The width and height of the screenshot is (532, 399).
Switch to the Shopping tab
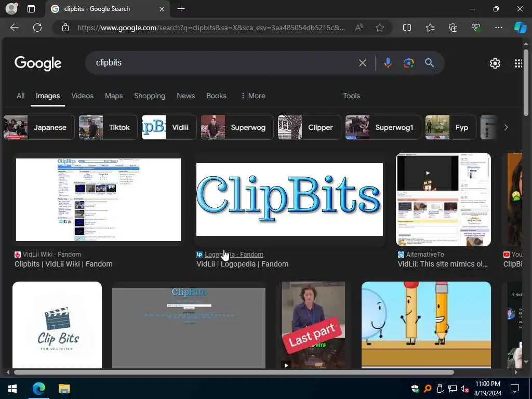click(x=150, y=96)
